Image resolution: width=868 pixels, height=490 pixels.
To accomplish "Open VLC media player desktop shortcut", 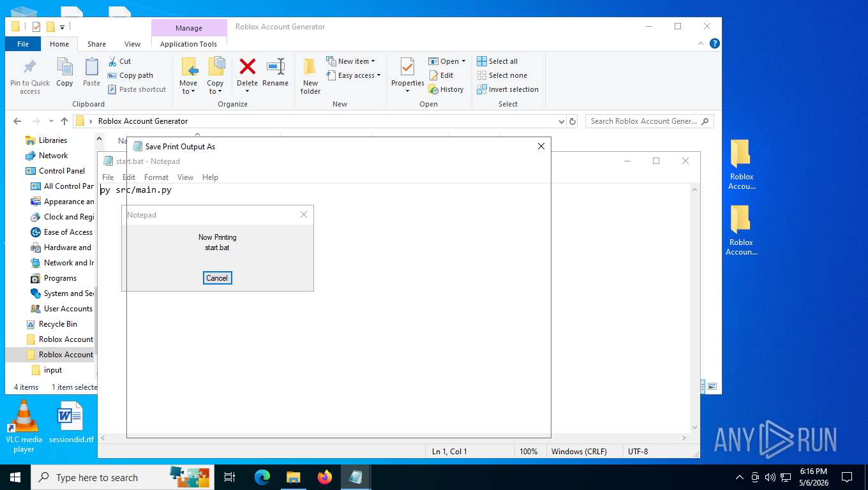I will coord(24,426).
